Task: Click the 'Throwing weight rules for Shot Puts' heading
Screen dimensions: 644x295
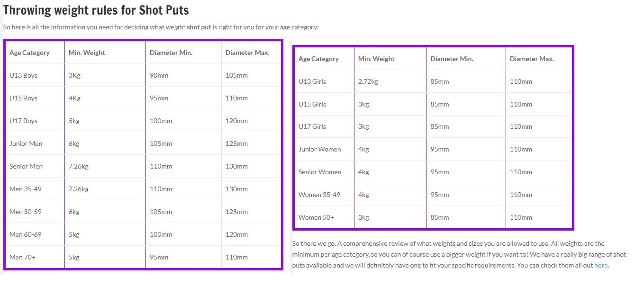Action: click(x=96, y=10)
